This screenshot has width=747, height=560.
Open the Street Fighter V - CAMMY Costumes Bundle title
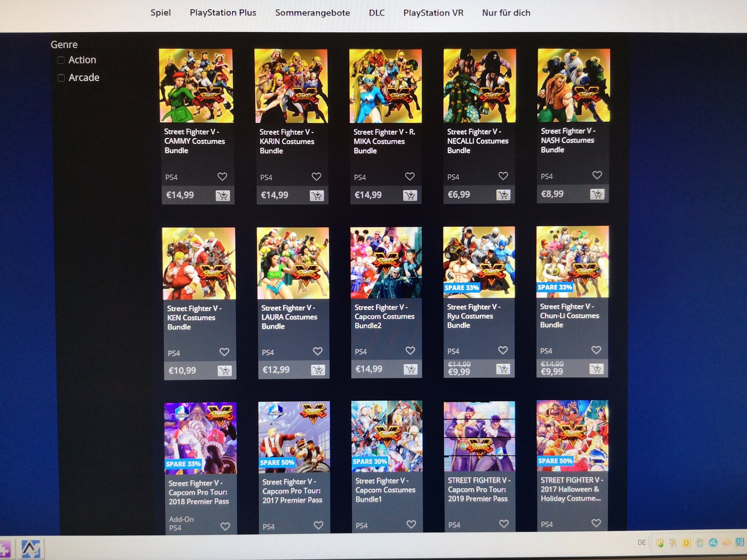(x=195, y=141)
